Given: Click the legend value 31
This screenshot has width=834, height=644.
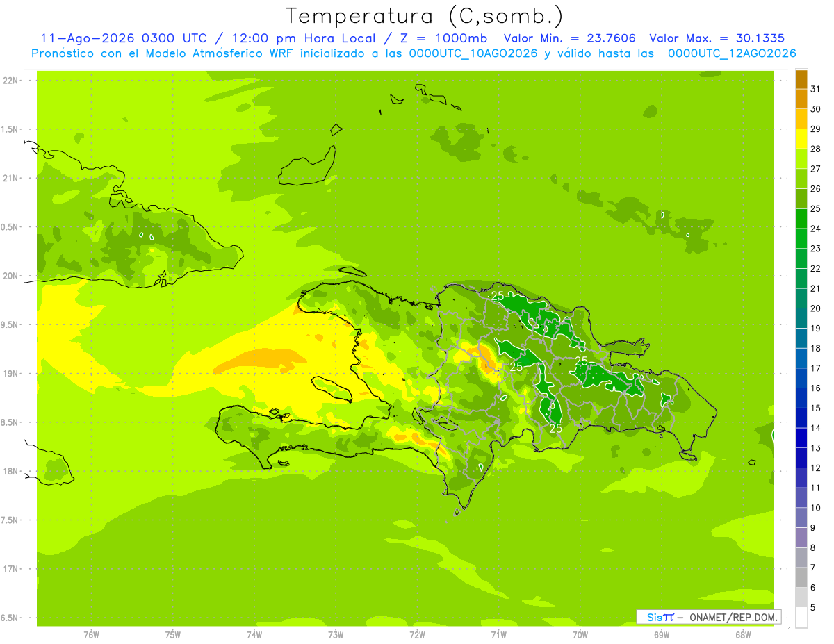Looking at the screenshot, I should pyautogui.click(x=815, y=89).
